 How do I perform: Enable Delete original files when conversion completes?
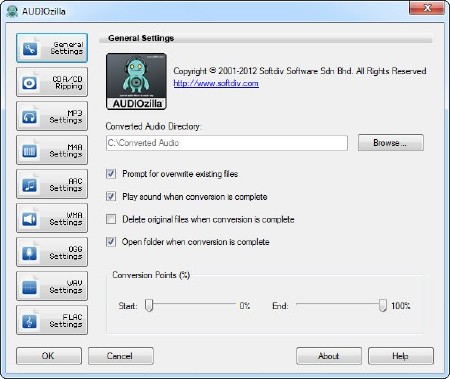click(x=111, y=219)
